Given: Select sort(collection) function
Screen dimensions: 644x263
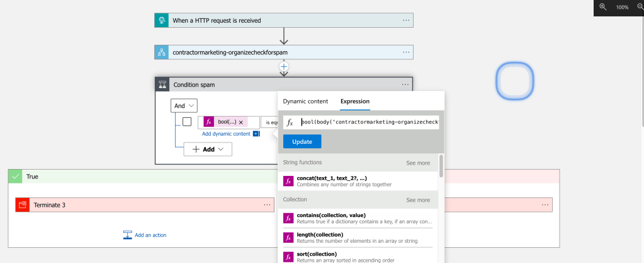Looking at the screenshot, I should click(x=358, y=257).
